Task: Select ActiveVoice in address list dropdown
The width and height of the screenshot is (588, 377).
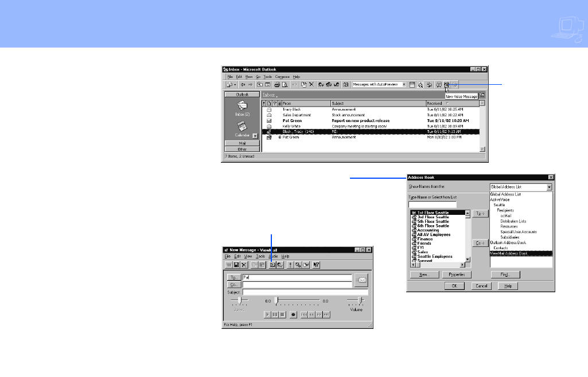Action: (x=500, y=200)
